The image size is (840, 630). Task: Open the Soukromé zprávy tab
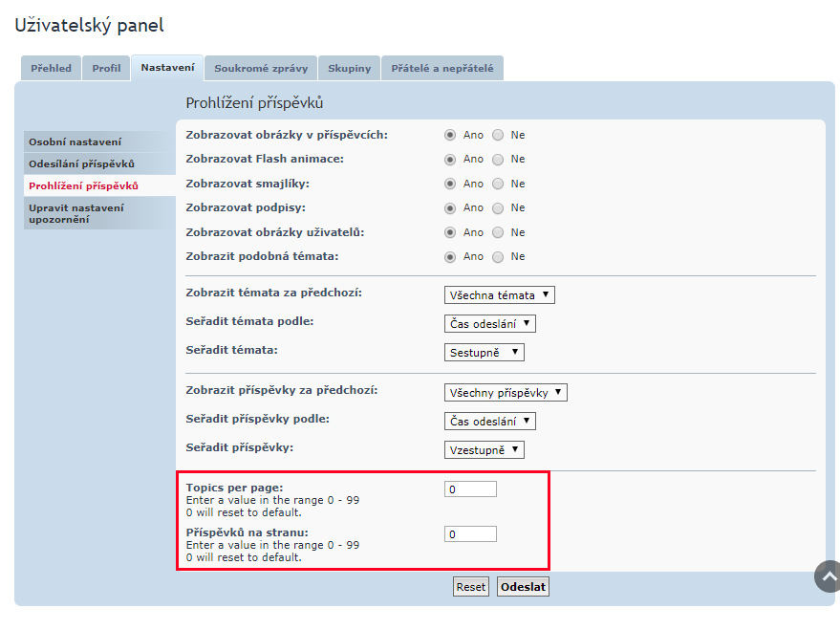pyautogui.click(x=261, y=68)
